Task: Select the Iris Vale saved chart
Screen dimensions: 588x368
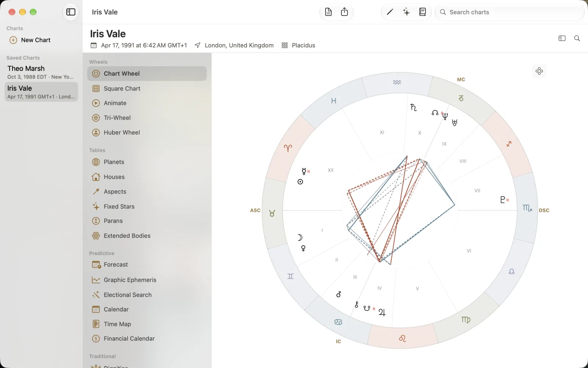Action: click(41, 92)
